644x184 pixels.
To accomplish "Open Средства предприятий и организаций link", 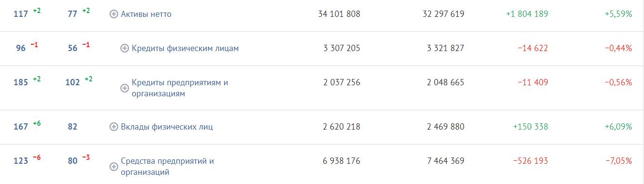I will [167, 167].
